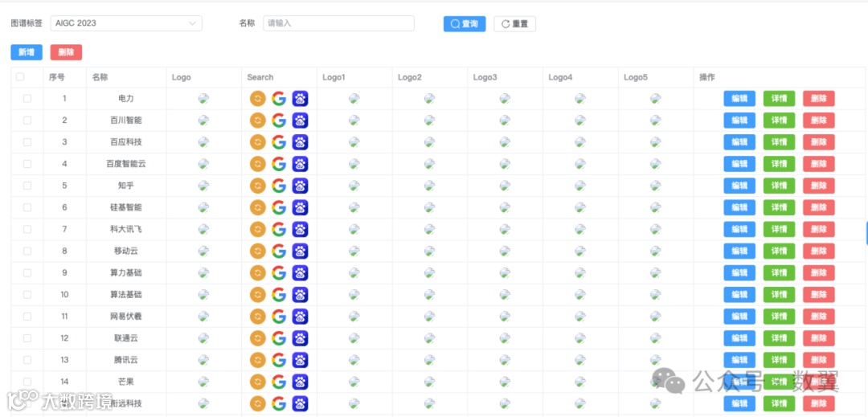Viewport: 868px width, 417px height.
Task: Click Logo2 image placeholder in 百川智能 row
Action: click(x=429, y=120)
